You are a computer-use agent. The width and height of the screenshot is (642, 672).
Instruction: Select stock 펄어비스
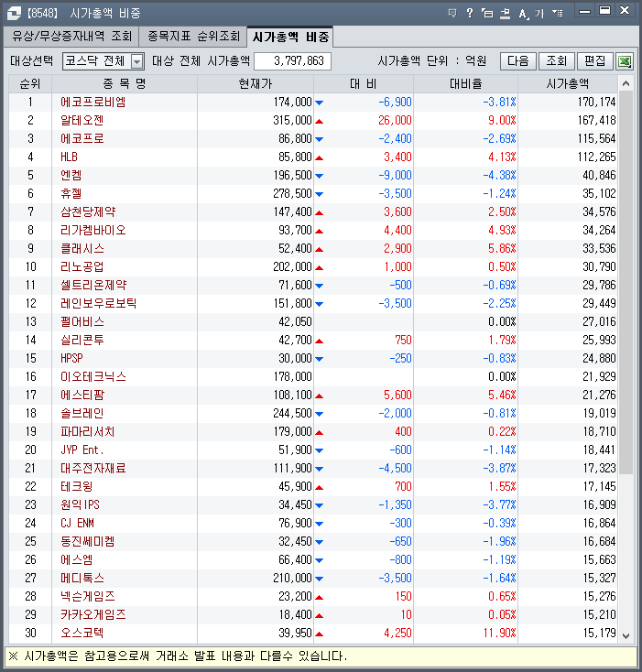[82, 322]
